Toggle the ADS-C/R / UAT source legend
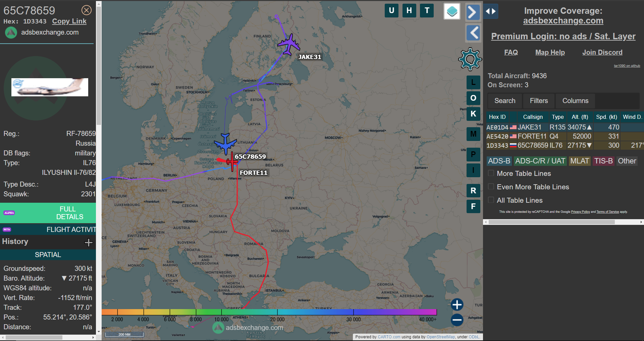Screen dimensions: 644x341 click(x=540, y=161)
